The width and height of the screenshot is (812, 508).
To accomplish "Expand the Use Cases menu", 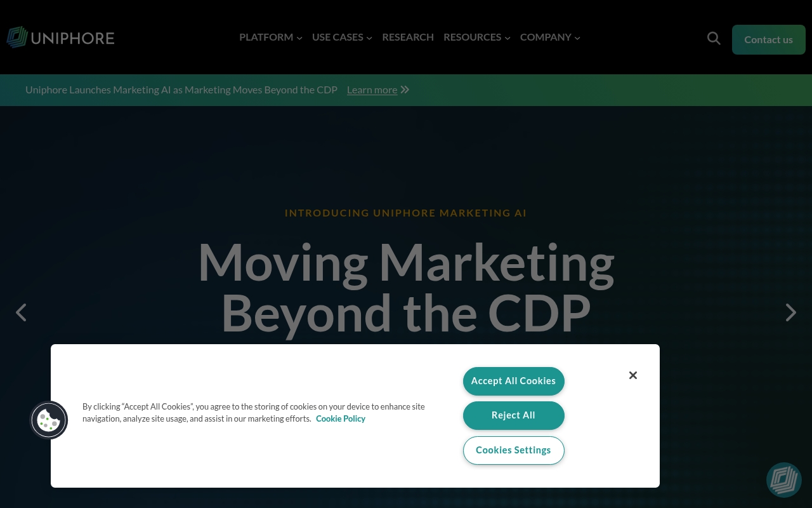I will (342, 37).
